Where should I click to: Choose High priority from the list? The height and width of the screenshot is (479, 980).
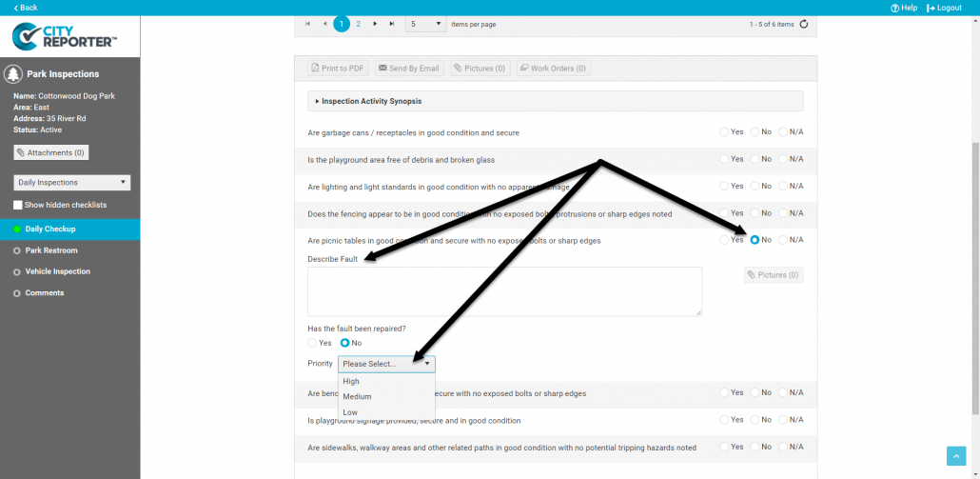coord(351,381)
